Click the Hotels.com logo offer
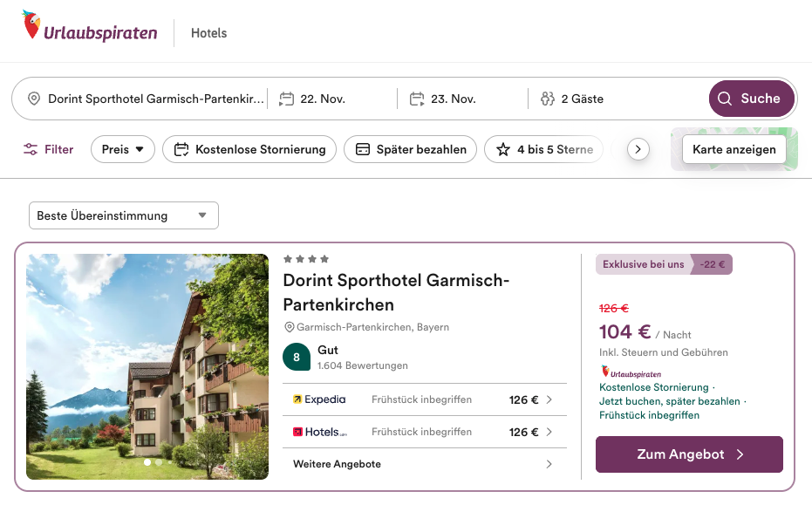This screenshot has width=812, height=505. (319, 432)
